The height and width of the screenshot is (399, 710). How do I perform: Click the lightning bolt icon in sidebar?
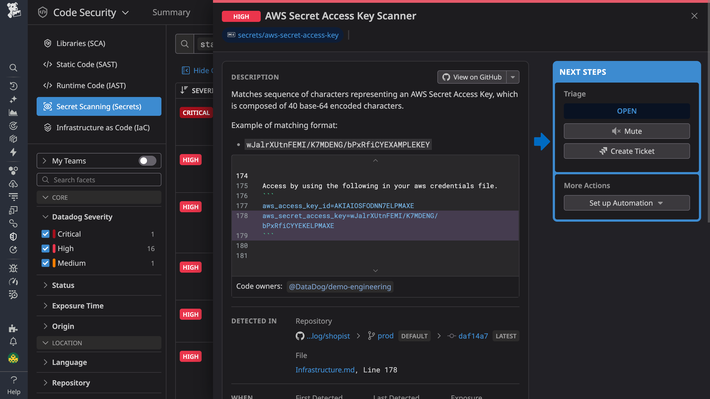(13, 152)
